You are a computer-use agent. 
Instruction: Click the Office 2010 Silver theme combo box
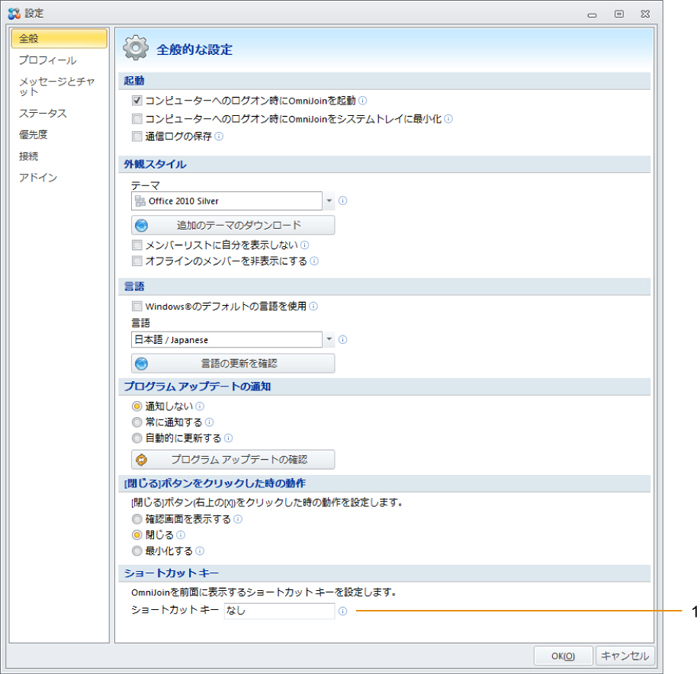tap(227, 201)
